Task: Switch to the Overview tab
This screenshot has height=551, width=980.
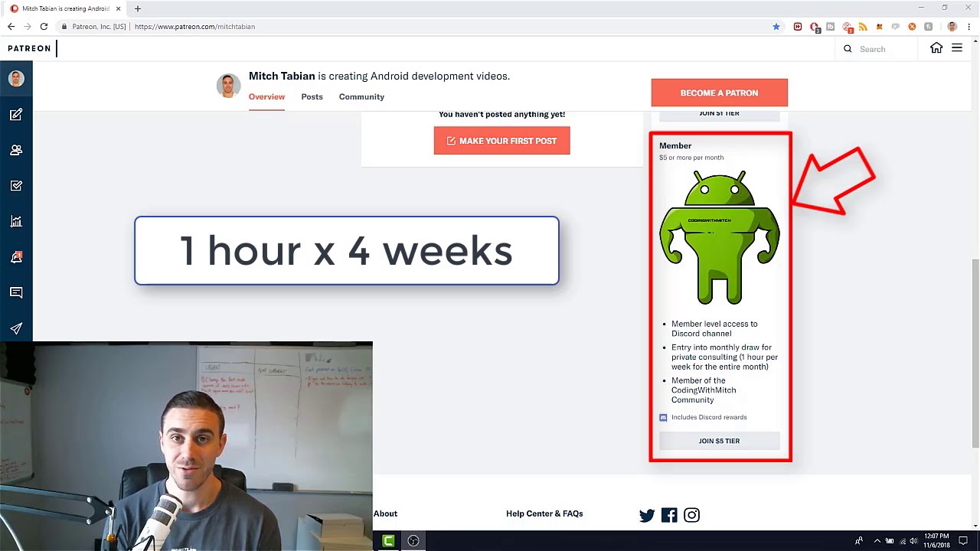Action: (266, 97)
